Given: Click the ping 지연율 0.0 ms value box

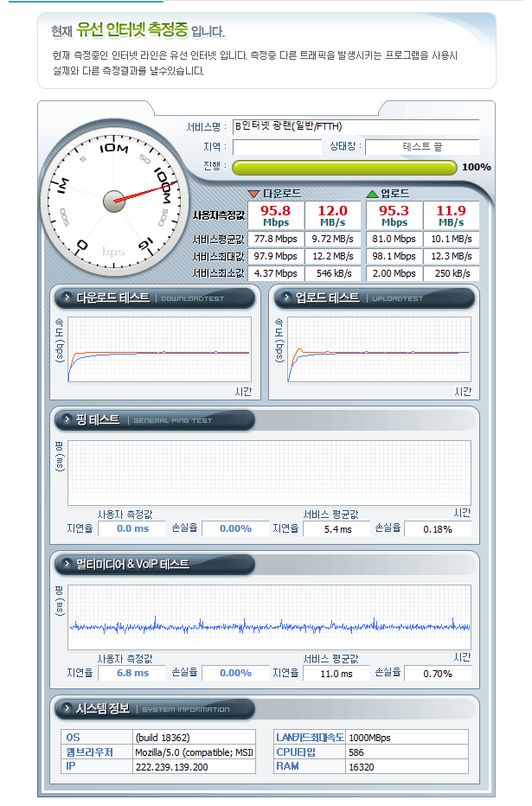Looking at the screenshot, I should coord(132,528).
